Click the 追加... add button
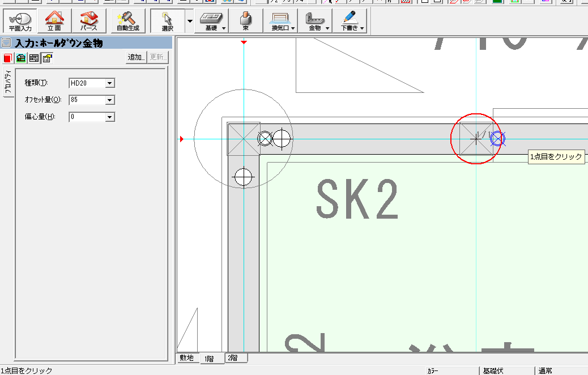 pyautogui.click(x=137, y=57)
